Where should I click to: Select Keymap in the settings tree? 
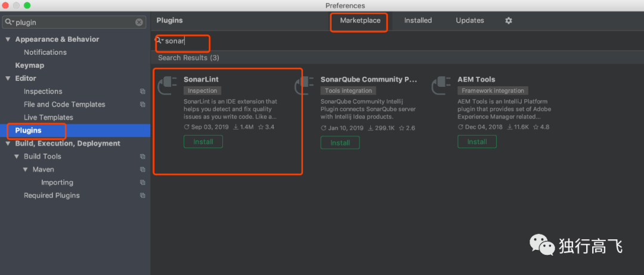point(30,65)
